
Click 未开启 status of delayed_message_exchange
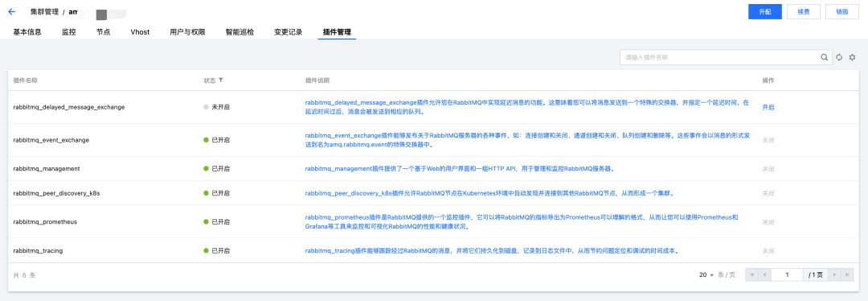point(216,107)
